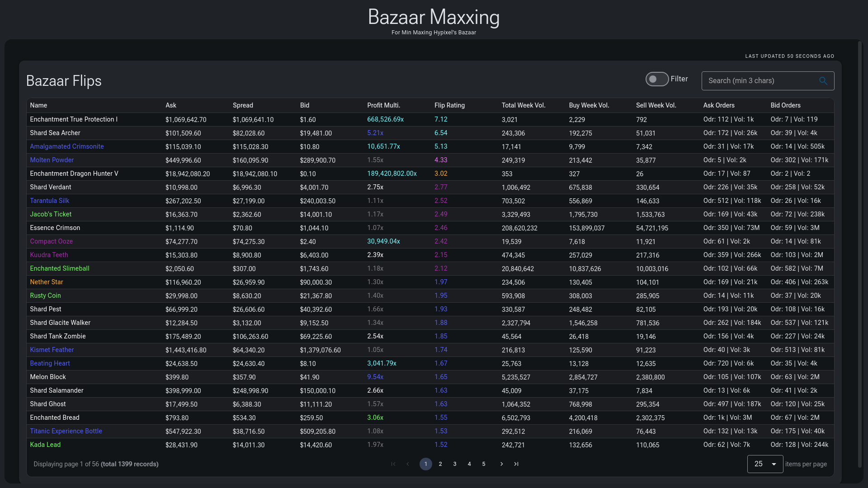Viewport: 868px width, 488px height.
Task: Click the Bazaar Flips heading
Action: [64, 81]
